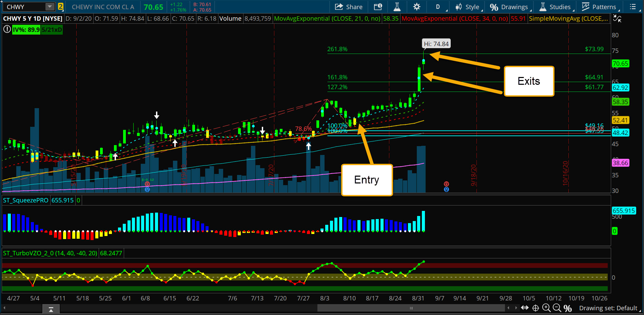The height and width of the screenshot is (315, 644).
Task: Click the cyan 62.92 price axis tag
Action: (x=620, y=88)
